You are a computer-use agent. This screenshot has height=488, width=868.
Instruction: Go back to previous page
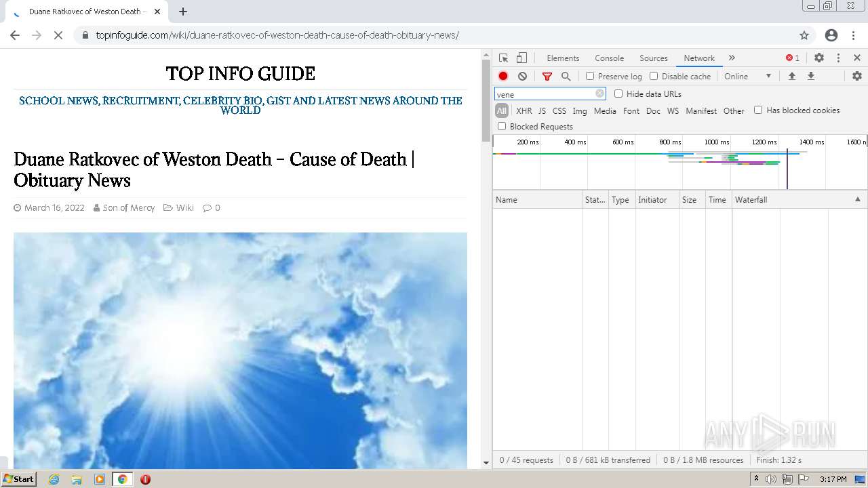[15, 35]
